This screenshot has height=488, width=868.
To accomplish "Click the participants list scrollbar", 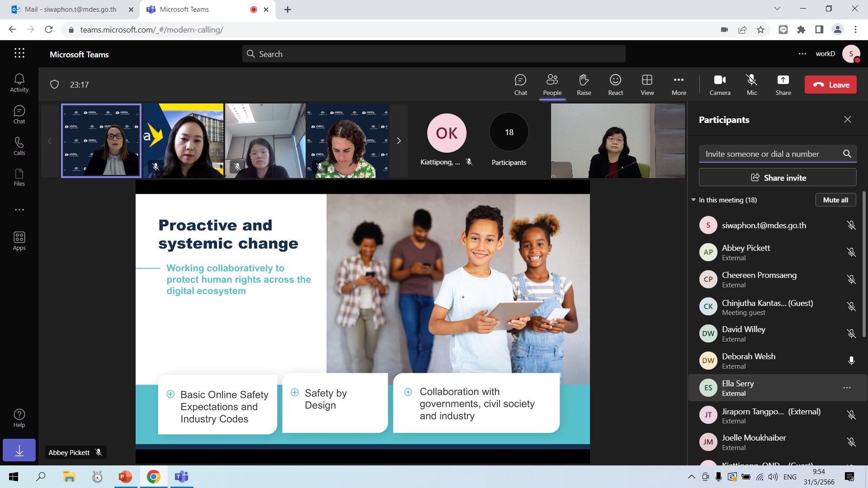I will 864,264.
